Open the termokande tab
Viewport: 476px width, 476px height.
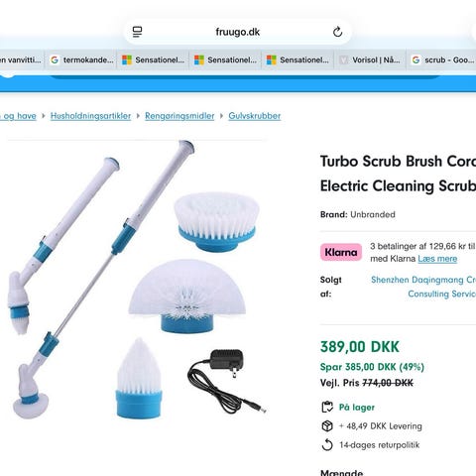(80, 59)
